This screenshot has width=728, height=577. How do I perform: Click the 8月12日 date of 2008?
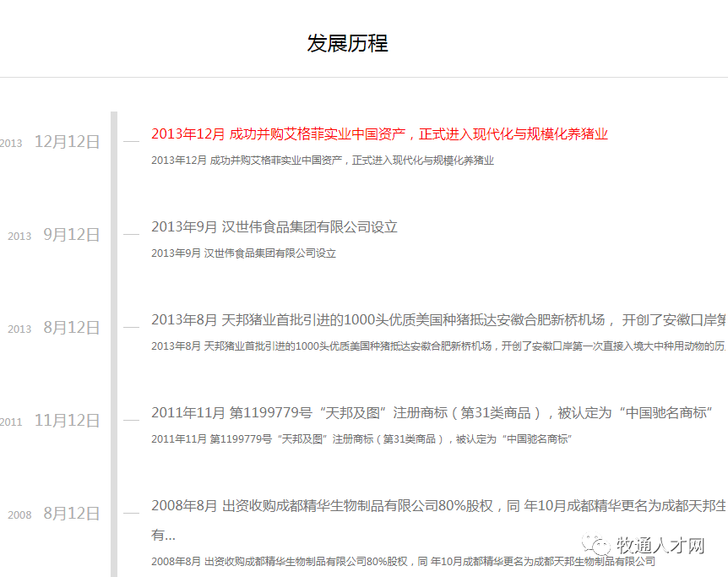pyautogui.click(x=72, y=514)
